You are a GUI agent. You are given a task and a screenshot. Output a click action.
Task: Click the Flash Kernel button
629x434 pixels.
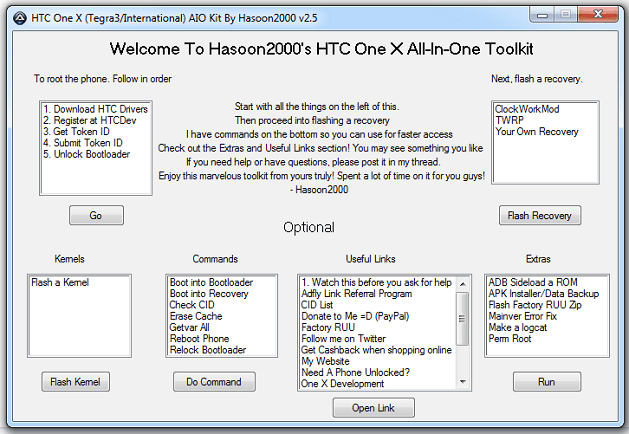pos(75,382)
